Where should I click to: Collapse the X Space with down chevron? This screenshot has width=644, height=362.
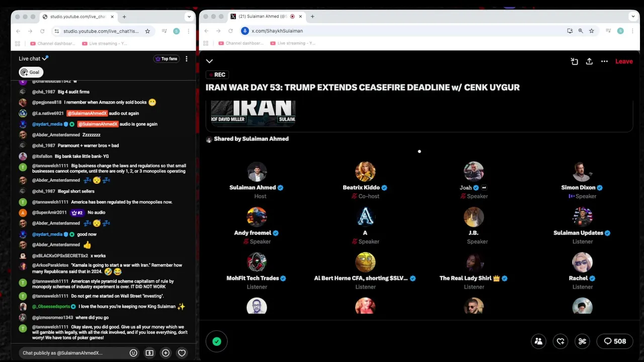pyautogui.click(x=209, y=61)
